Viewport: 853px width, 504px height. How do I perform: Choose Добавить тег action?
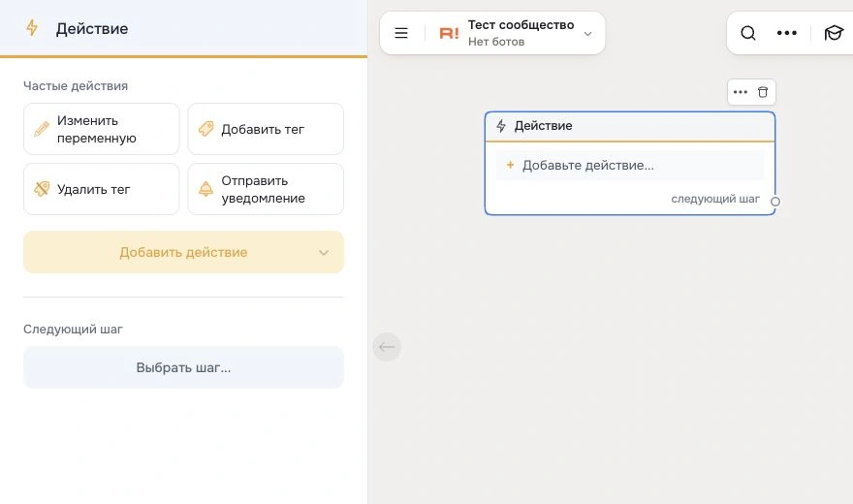tap(266, 130)
